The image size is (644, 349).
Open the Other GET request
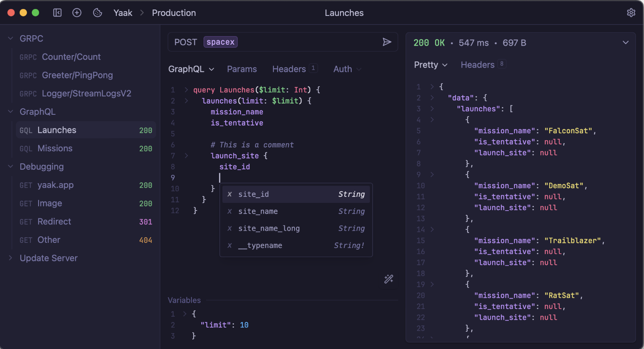(86, 240)
